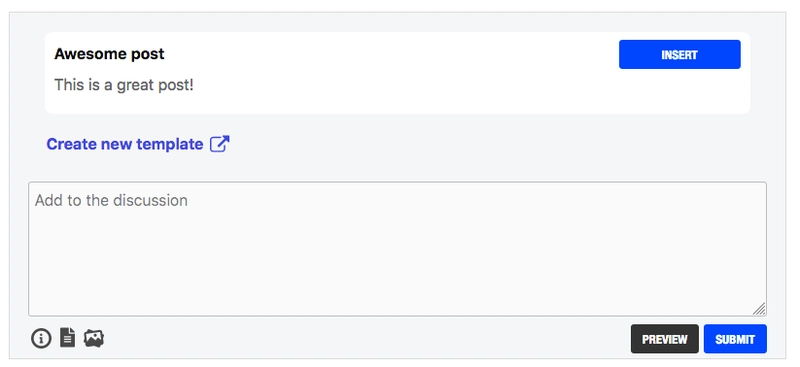
Task: Open the markdown help info icon
Action: (41, 338)
